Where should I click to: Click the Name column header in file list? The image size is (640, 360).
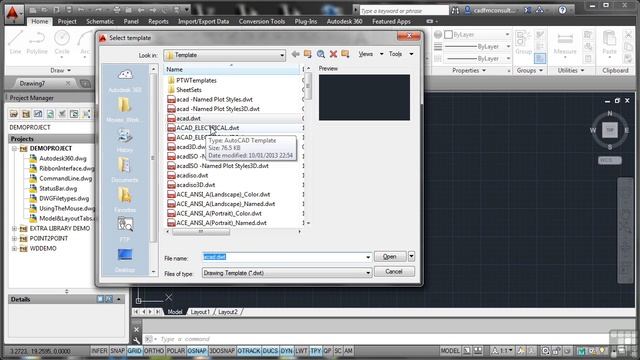click(x=231, y=69)
